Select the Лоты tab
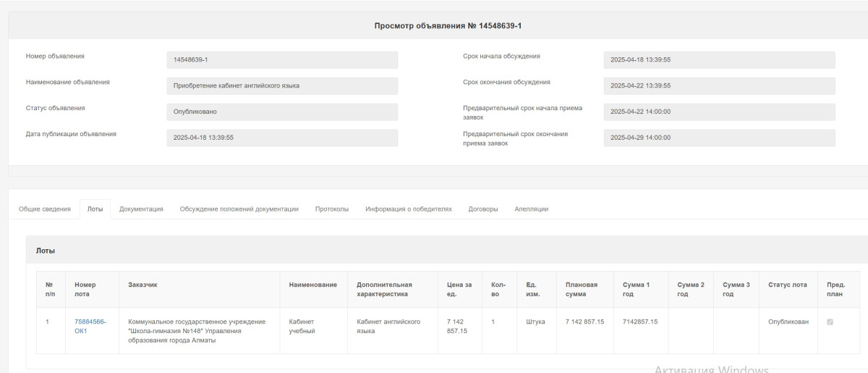 [95, 209]
